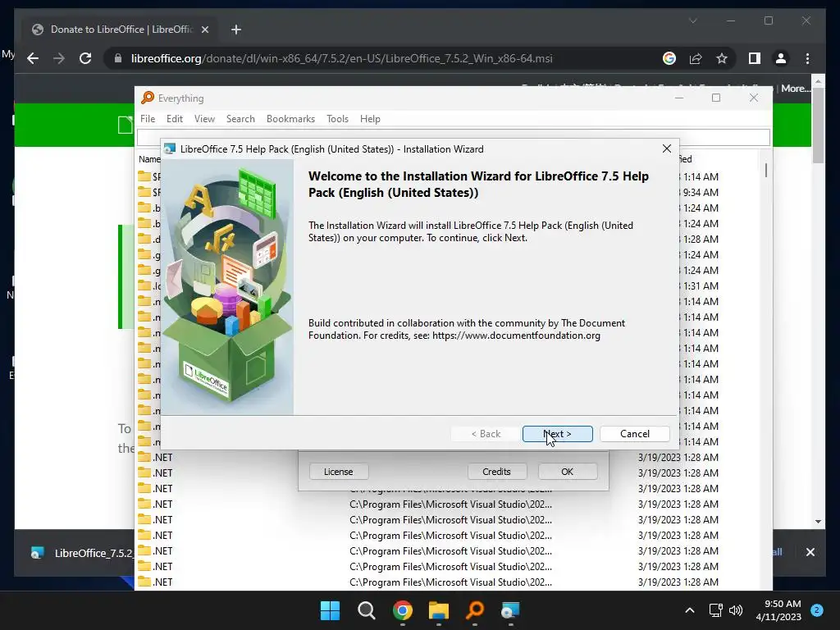
Task: Click OK in Everything's about dialog
Action: coord(568,472)
